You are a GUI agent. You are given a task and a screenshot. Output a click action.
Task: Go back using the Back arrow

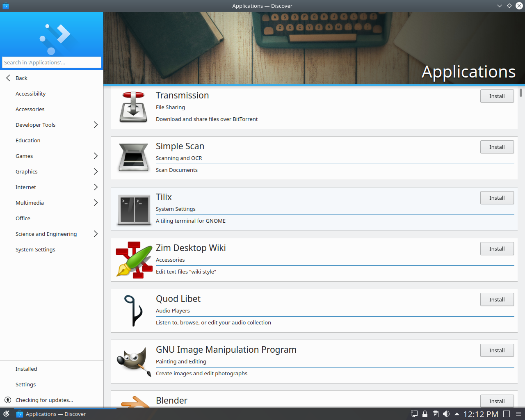tap(8, 78)
